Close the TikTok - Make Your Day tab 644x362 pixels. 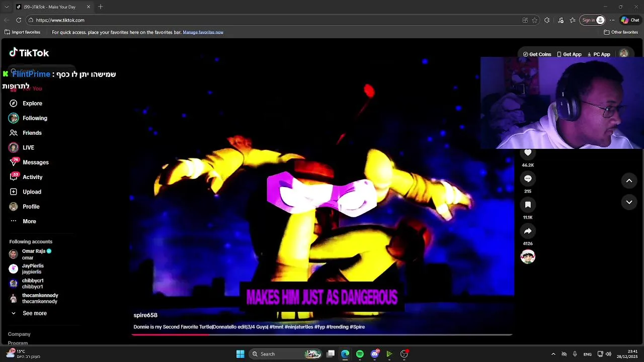(x=89, y=7)
